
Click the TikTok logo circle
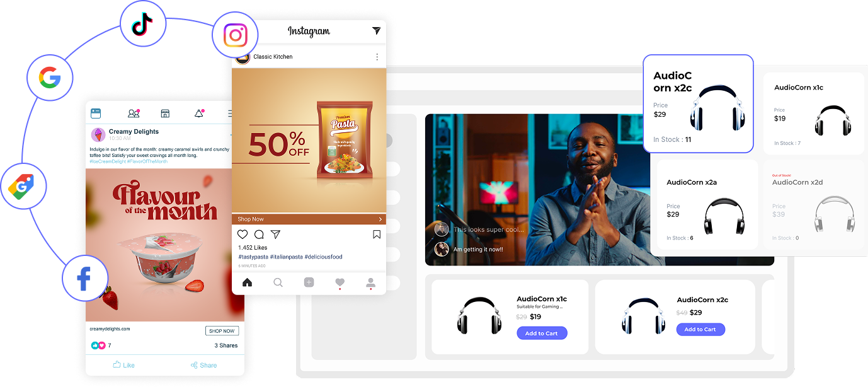[x=142, y=25]
